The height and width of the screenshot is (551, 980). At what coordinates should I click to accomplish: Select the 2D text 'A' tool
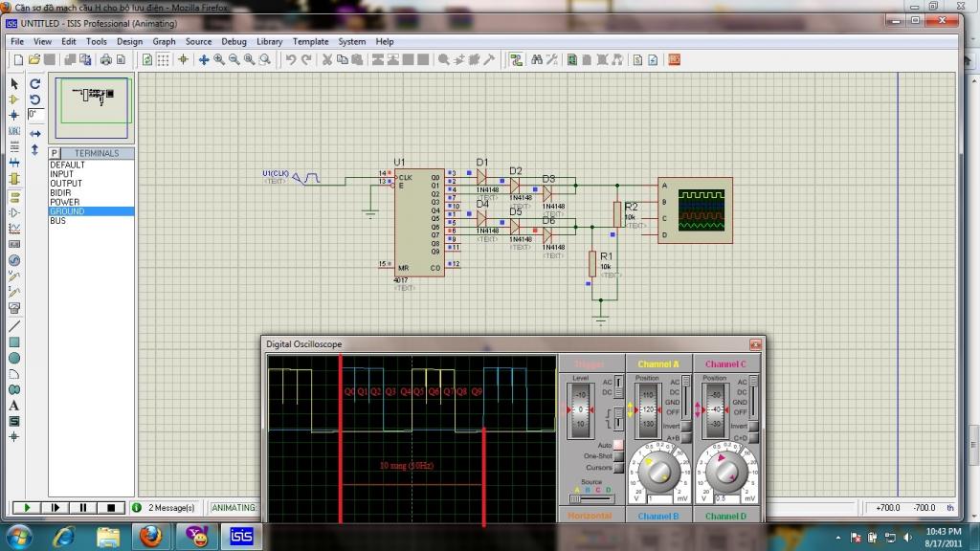click(14, 405)
